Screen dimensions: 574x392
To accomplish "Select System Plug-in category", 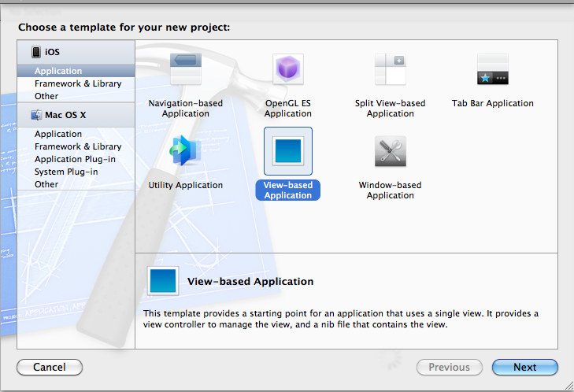I will coord(76,172).
